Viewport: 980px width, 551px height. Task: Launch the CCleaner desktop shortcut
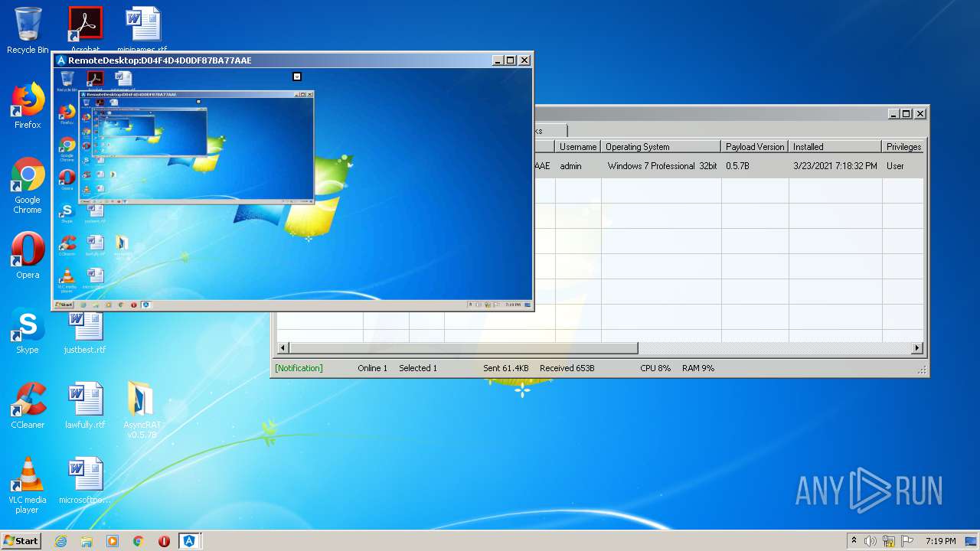[28, 406]
